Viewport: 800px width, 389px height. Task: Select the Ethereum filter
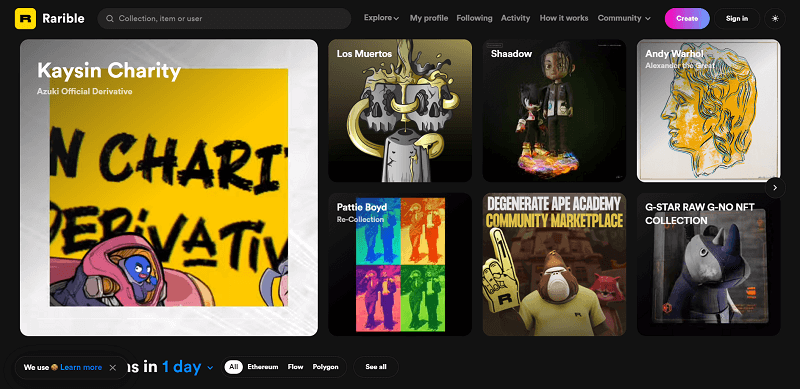[x=263, y=367]
